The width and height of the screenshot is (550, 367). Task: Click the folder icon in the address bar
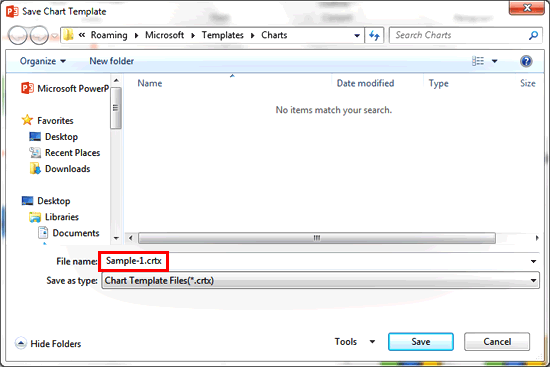pos(68,35)
